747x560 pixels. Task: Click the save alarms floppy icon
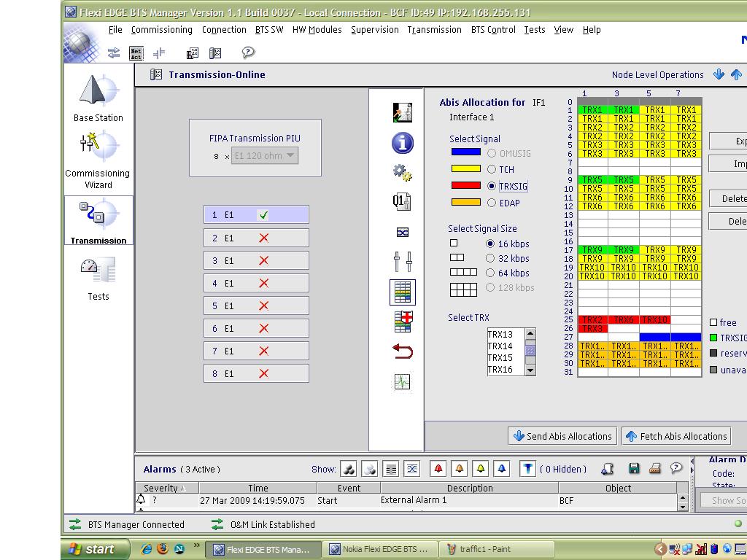(634, 469)
